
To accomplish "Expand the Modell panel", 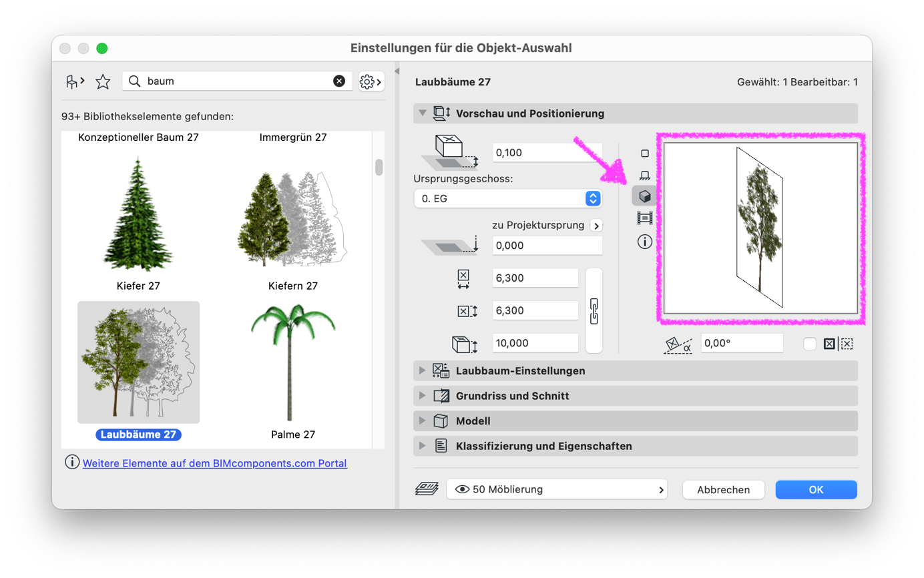I will (x=422, y=421).
